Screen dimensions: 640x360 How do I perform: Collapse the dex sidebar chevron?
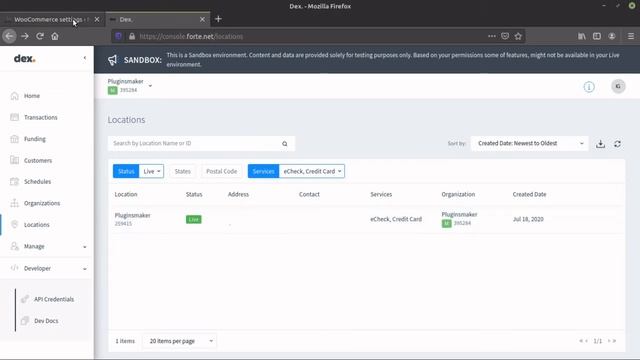pyautogui.click(x=84, y=58)
